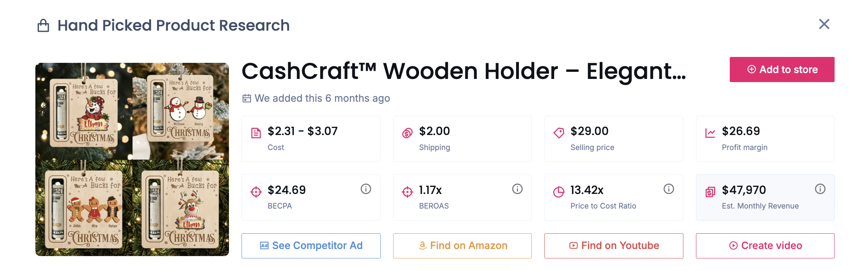Click the shopping bag icon beside the title
Screen dimensions: 868x271
pos(43,26)
